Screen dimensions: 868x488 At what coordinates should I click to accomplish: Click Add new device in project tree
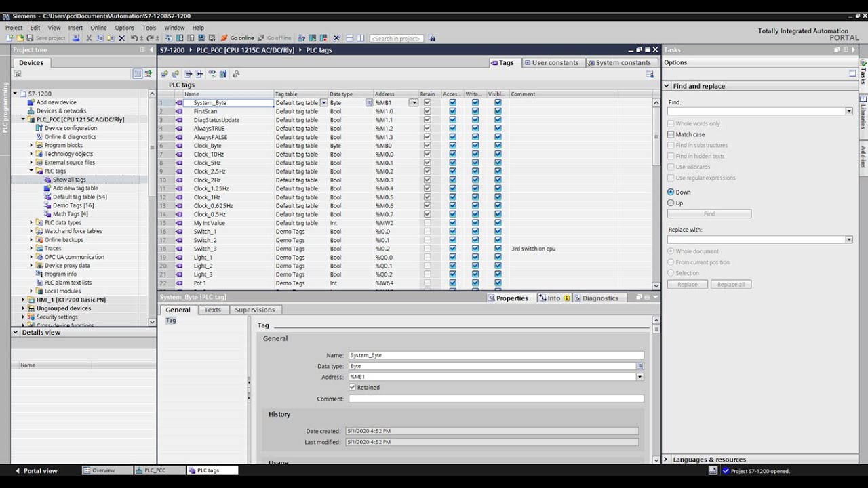click(56, 102)
